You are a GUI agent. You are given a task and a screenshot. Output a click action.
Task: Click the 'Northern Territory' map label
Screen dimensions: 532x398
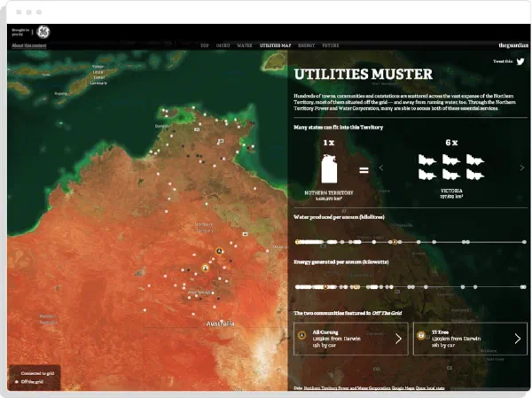(204, 228)
